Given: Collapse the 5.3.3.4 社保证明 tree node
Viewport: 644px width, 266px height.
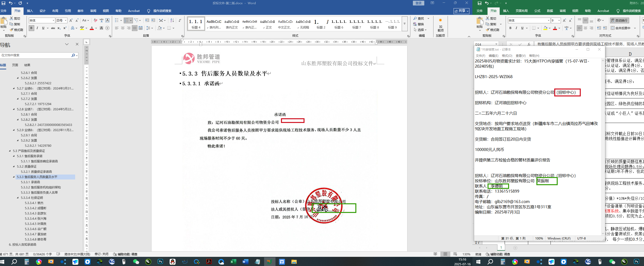Looking at the screenshot, I should (x=18, y=198).
